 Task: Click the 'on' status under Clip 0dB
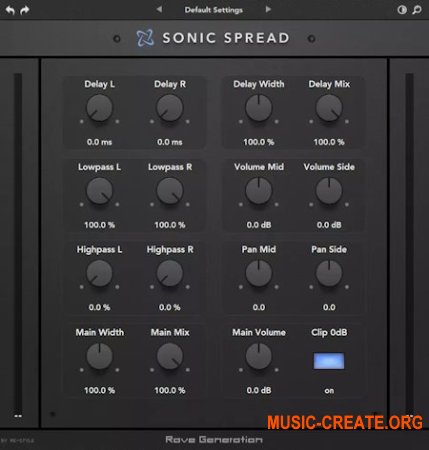pyautogui.click(x=329, y=391)
